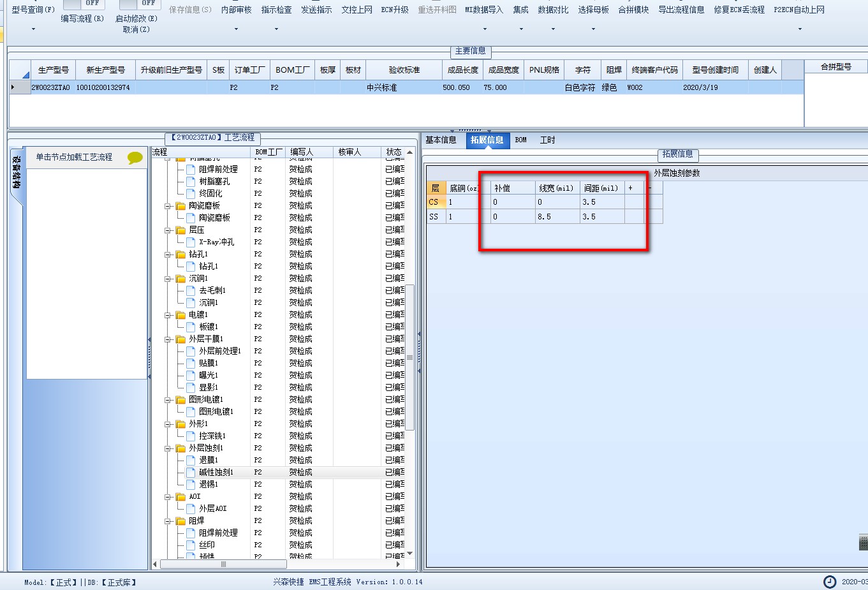Click the 设备结构 vertical side tab

pos(17,172)
